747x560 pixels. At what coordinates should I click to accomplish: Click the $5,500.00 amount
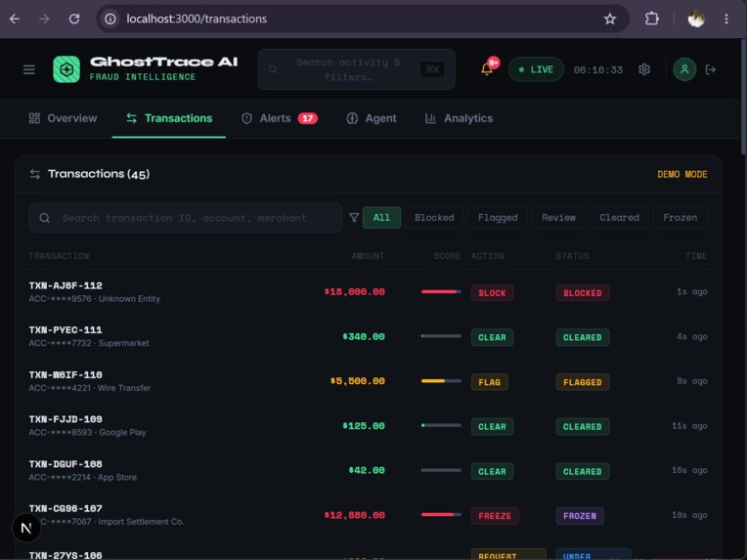[357, 381]
